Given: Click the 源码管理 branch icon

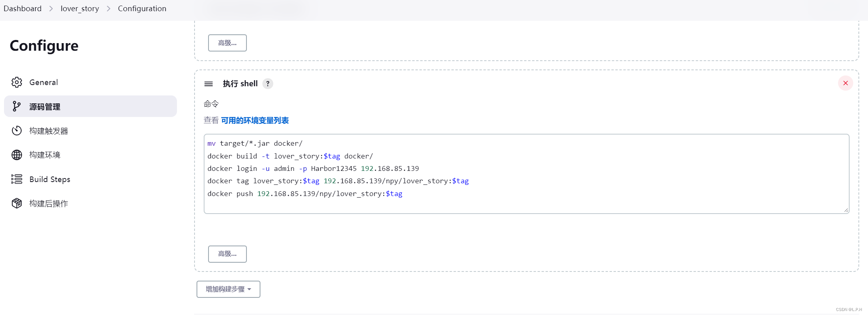Looking at the screenshot, I should [x=17, y=106].
